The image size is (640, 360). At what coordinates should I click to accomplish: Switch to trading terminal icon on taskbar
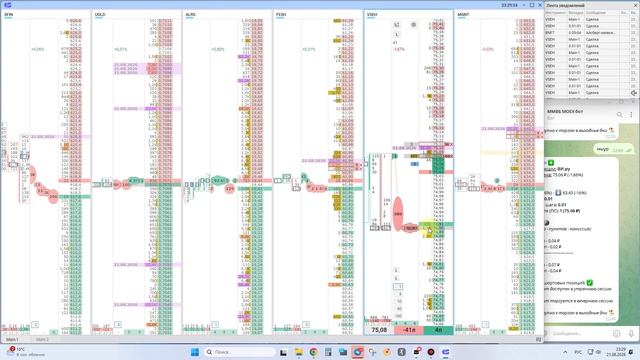pyautogui.click(x=446, y=352)
